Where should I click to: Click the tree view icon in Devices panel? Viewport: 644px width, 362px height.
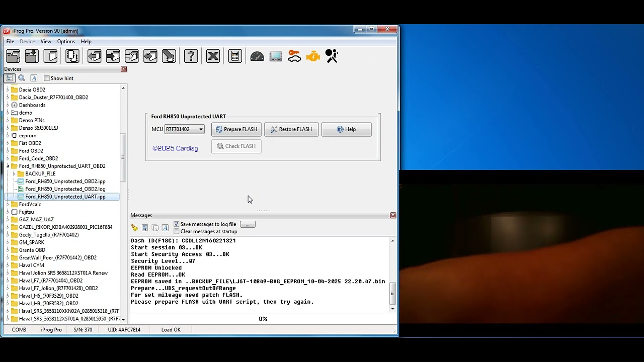pyautogui.click(x=9, y=78)
